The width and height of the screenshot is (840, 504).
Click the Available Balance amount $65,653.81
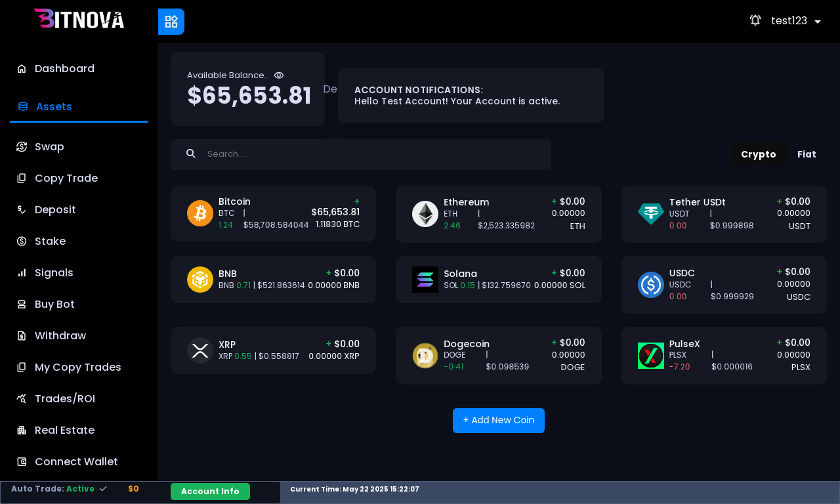[249, 96]
